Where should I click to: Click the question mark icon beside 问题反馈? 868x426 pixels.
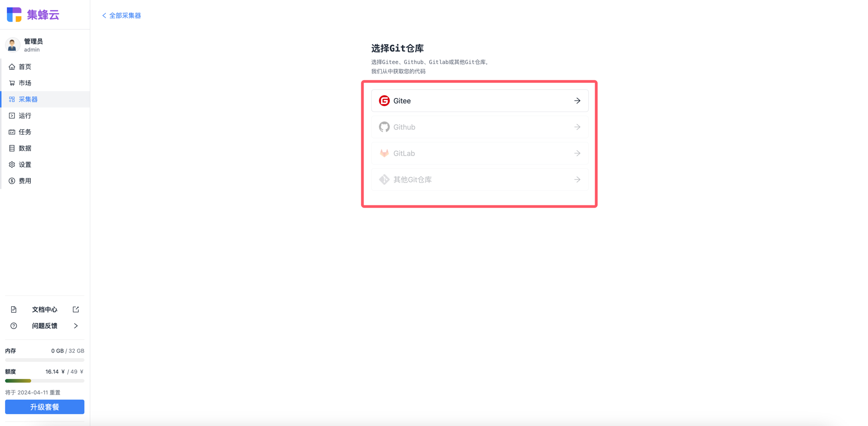click(14, 326)
